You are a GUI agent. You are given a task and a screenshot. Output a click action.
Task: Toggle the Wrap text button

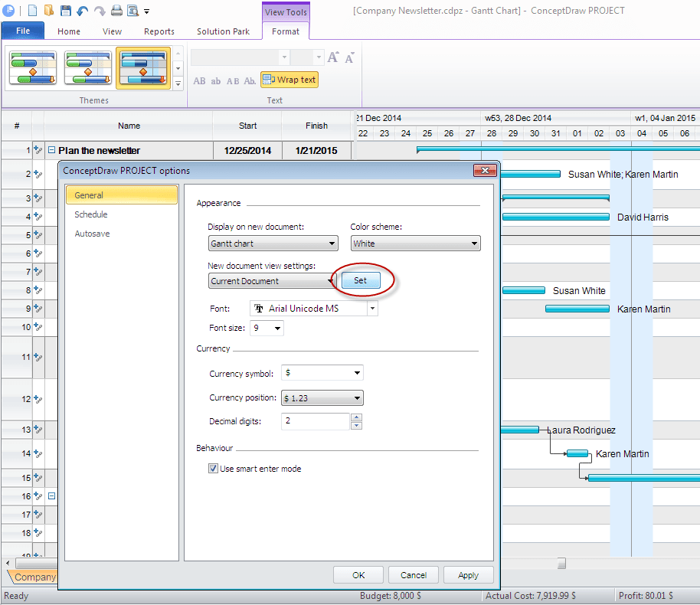pos(289,80)
